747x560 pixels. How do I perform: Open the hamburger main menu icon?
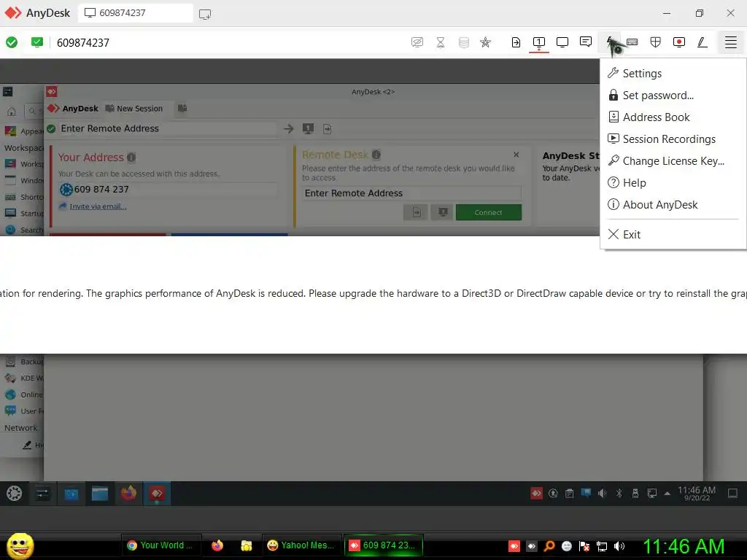tap(730, 42)
